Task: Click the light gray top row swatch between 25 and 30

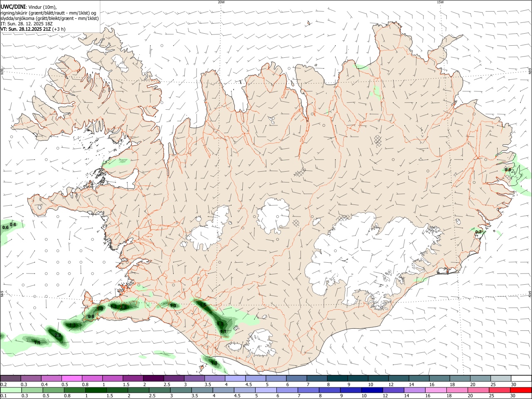Action: click(x=501, y=378)
